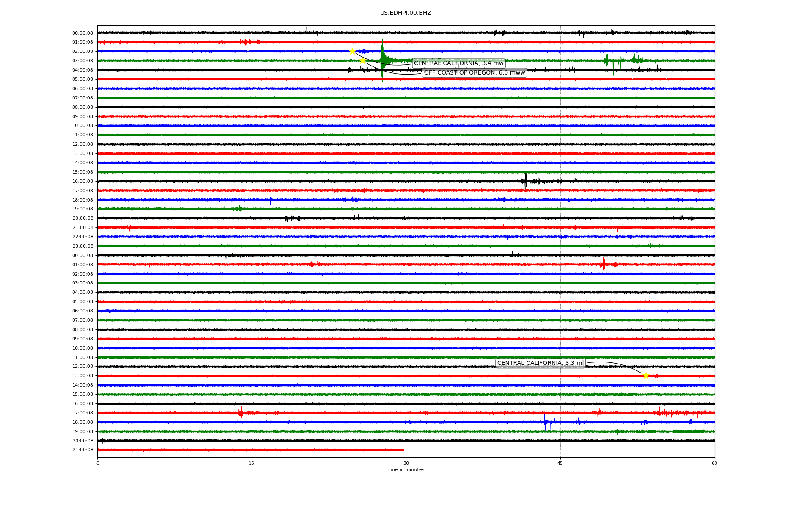The width and height of the screenshot is (812, 508).
Task: Click the end of the partial red 21:00:08 trace
Action: click(403, 450)
